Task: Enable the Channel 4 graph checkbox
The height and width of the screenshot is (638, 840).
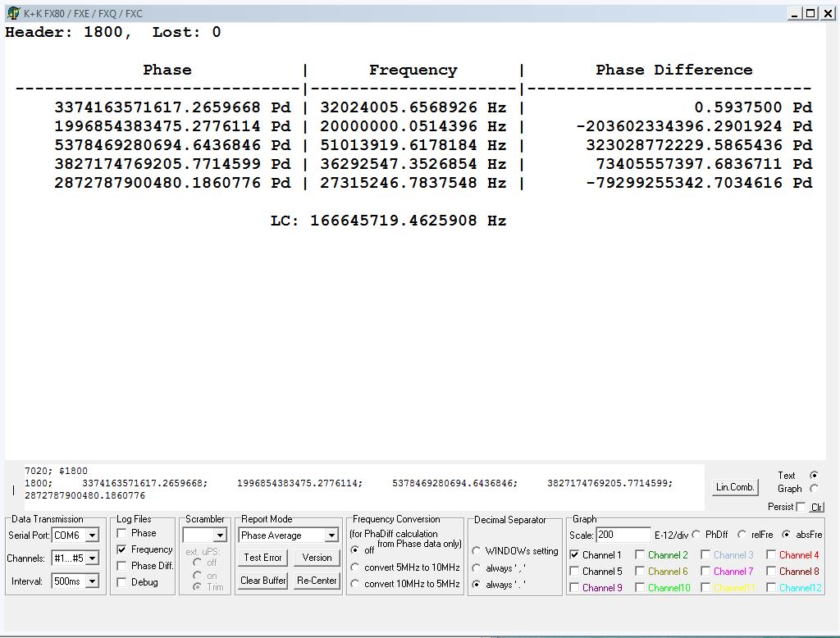Action: [x=771, y=555]
